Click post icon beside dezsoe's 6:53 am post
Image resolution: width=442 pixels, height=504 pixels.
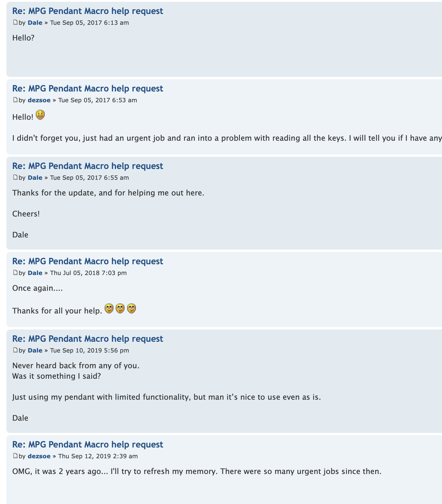pyautogui.click(x=15, y=100)
